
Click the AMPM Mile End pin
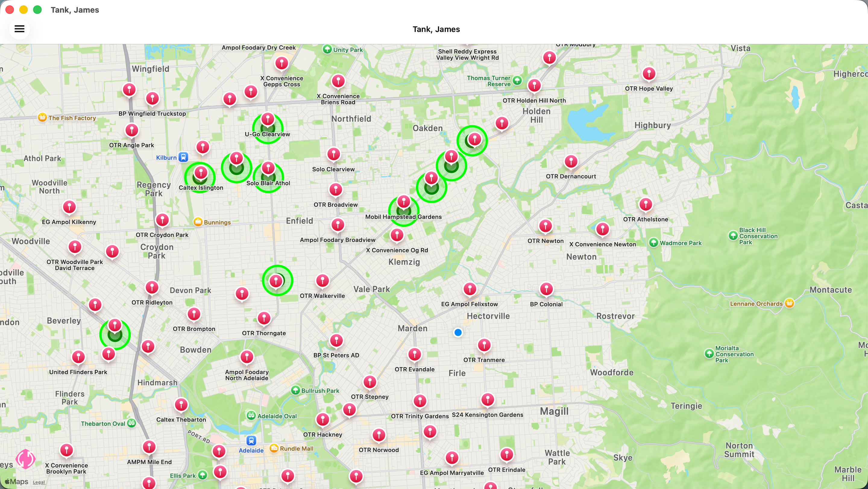(149, 447)
